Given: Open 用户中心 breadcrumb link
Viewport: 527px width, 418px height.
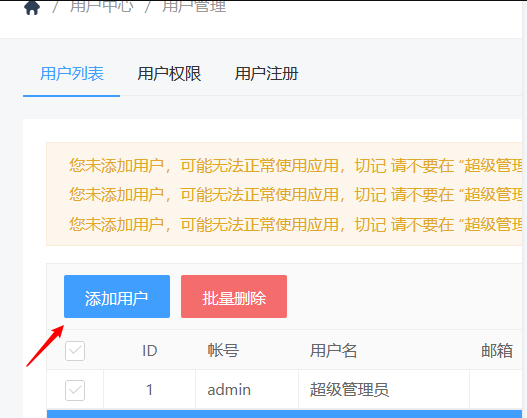Looking at the screenshot, I should coord(102,7).
